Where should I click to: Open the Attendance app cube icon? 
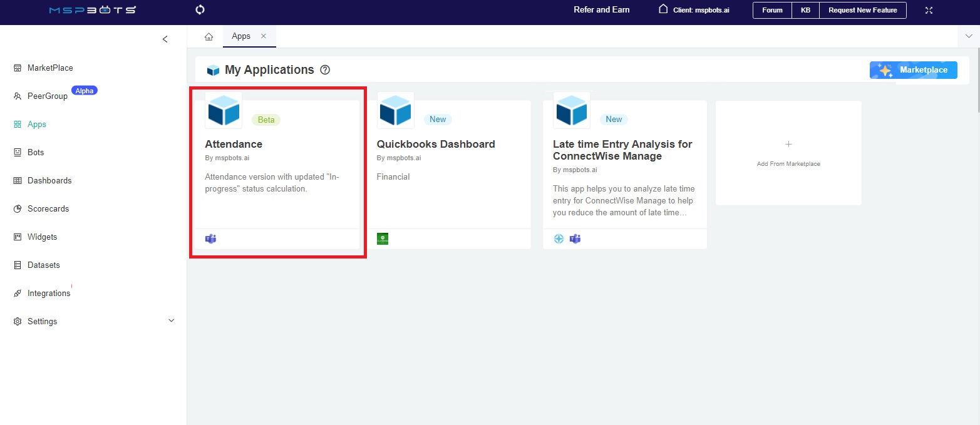point(224,111)
